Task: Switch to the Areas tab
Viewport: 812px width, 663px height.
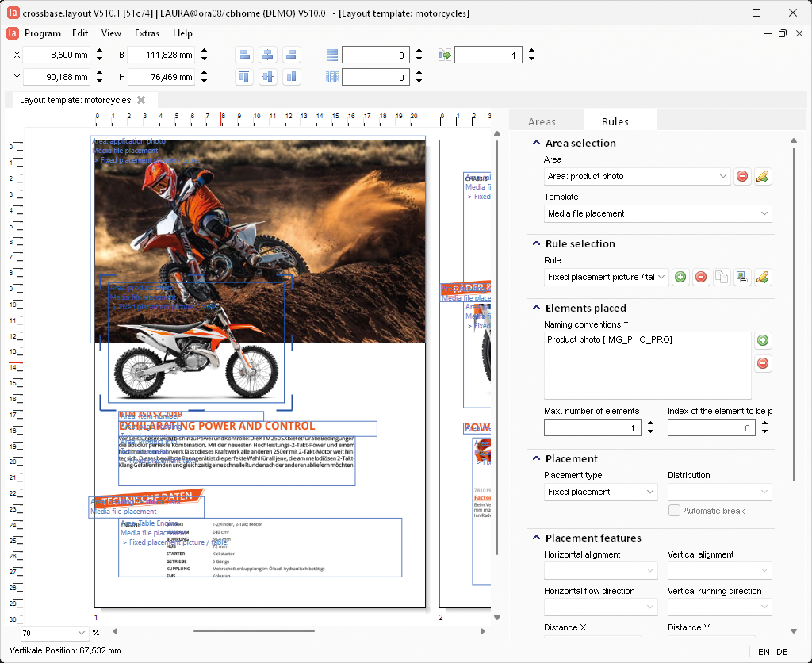Action: (x=542, y=121)
